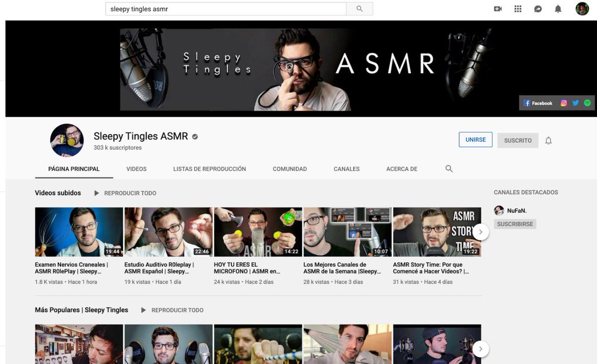Open Más Populares thumbnail with binaural microphones

pyautogui.click(x=437, y=344)
